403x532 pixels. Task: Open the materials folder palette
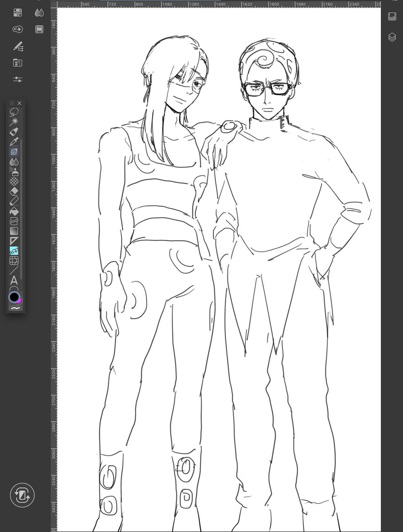[18, 63]
